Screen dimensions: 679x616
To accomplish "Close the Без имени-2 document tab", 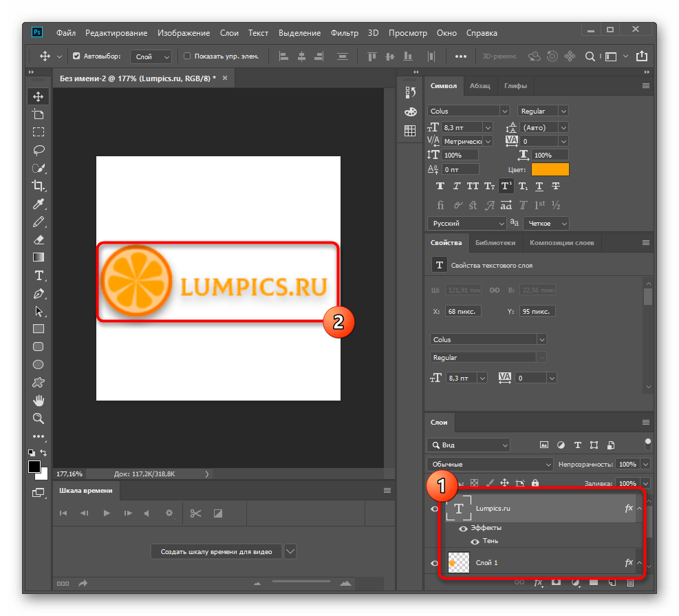I will click(225, 78).
